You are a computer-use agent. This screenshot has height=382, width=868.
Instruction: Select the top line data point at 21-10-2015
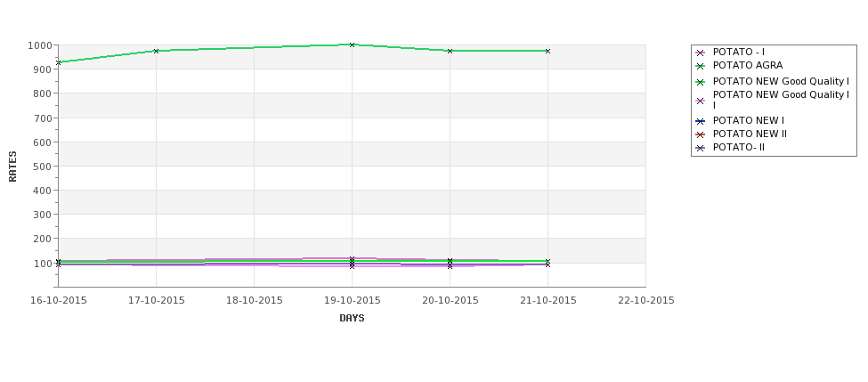548,51
